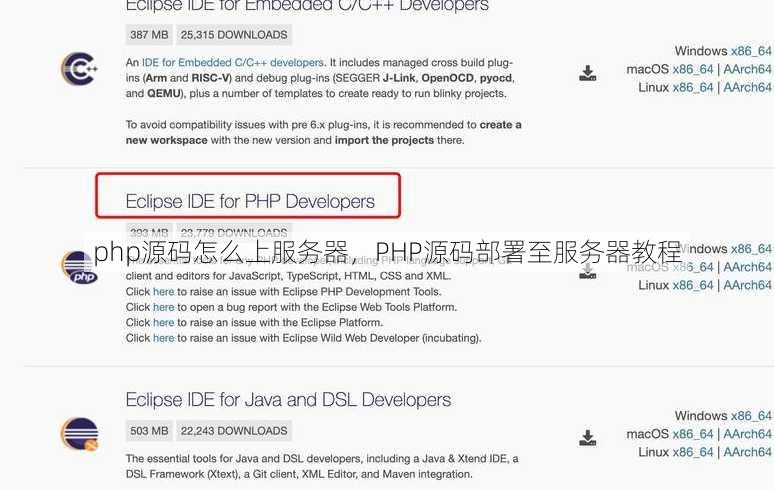
Task: Follow the 'IDE for Embedded C/C++ developers' link
Action: click(232, 63)
